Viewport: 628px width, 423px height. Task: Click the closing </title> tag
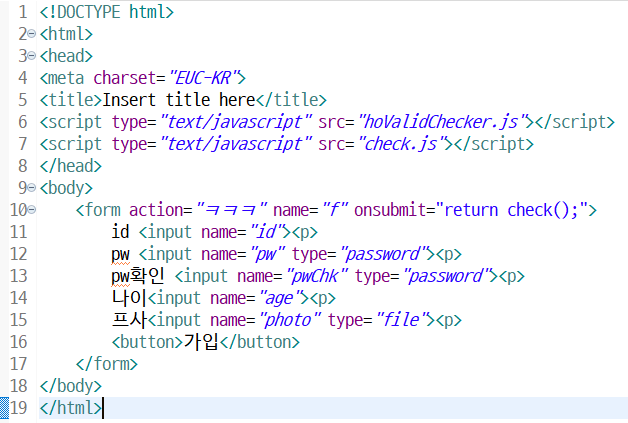click(291, 100)
